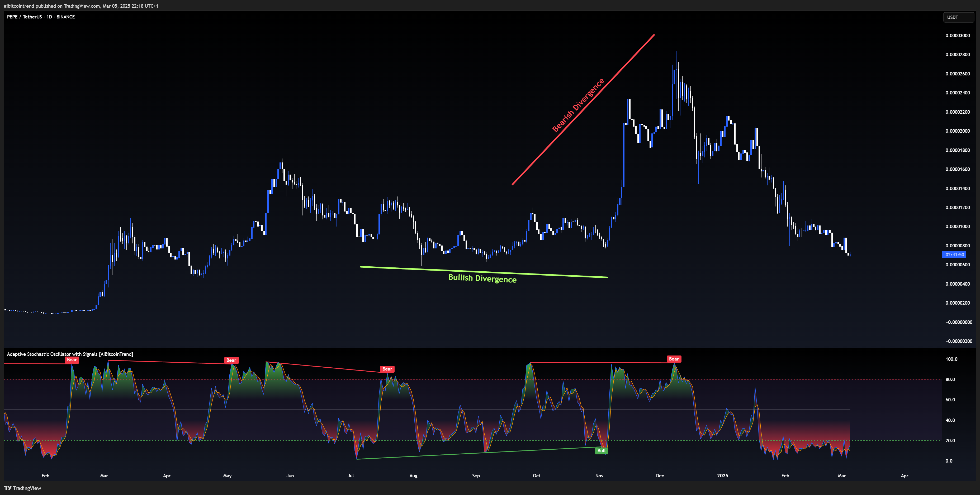
Task: Click the Bear signal label near mid-February
Action: pos(72,360)
